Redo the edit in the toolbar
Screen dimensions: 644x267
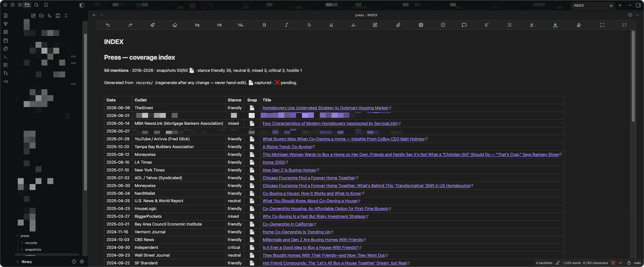(x=130, y=25)
